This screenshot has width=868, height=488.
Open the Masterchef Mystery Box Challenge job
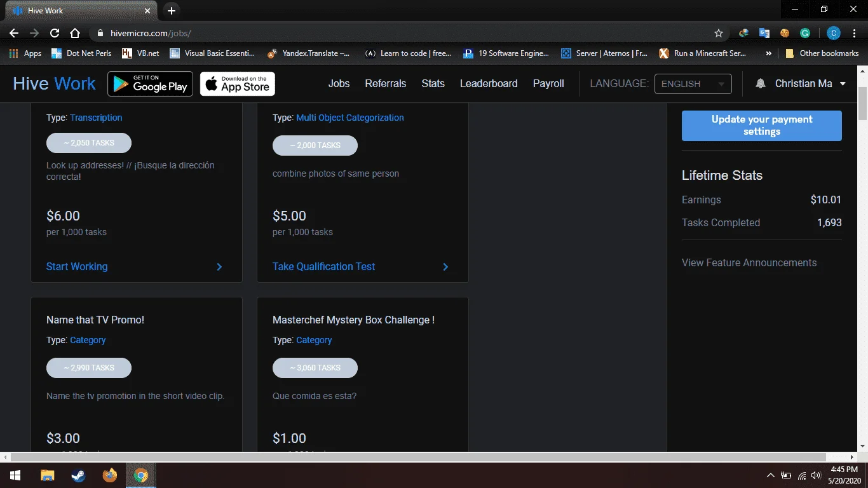point(353,320)
